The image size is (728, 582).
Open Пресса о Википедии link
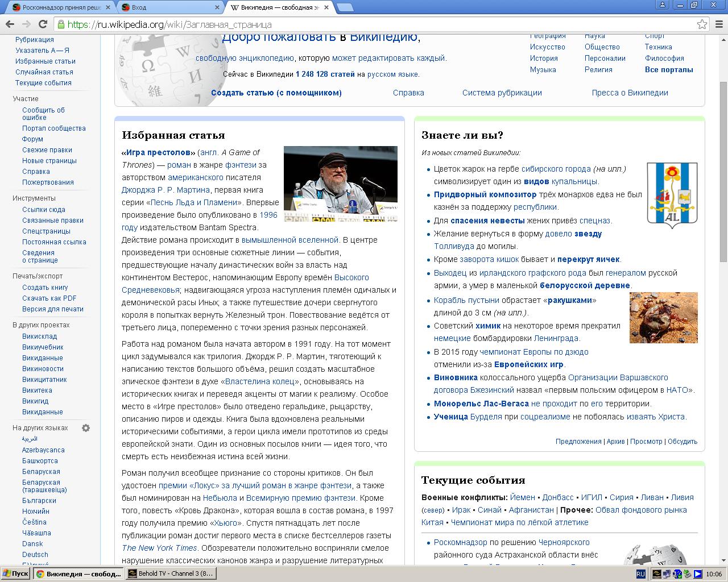click(x=630, y=93)
